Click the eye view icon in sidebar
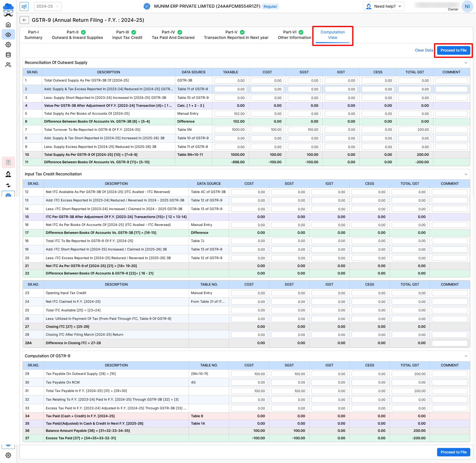Screen dimensions: 476x463 tap(8, 35)
